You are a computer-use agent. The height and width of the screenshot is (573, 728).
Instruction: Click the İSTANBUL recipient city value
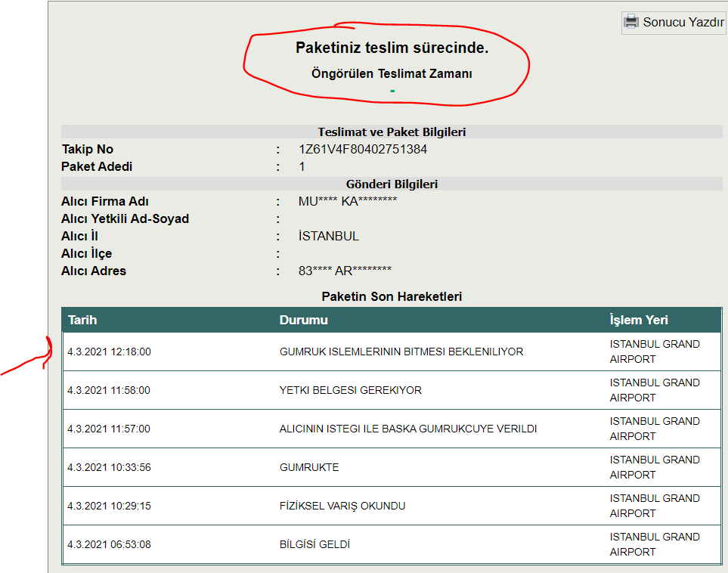329,236
